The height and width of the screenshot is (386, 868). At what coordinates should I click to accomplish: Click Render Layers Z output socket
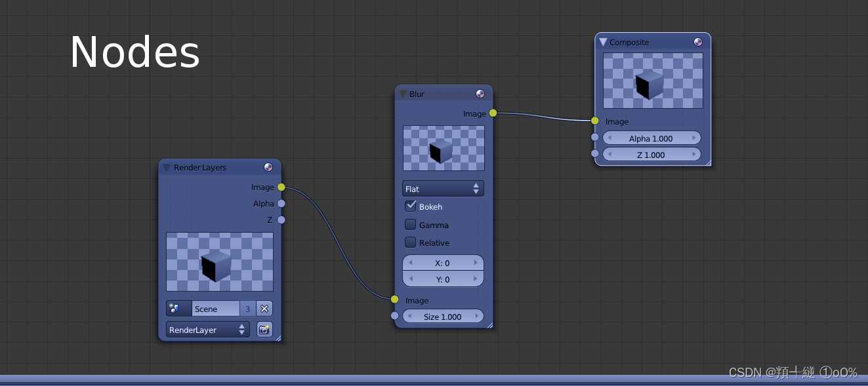tap(281, 220)
